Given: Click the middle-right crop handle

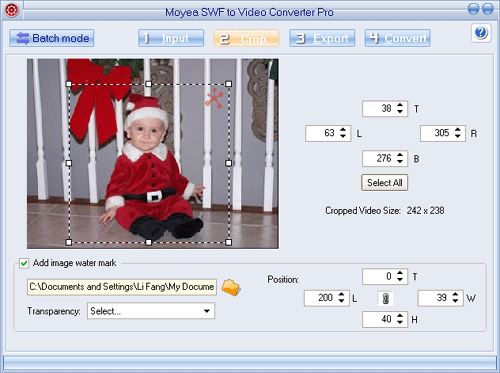Looking at the screenshot, I should pyautogui.click(x=229, y=163).
